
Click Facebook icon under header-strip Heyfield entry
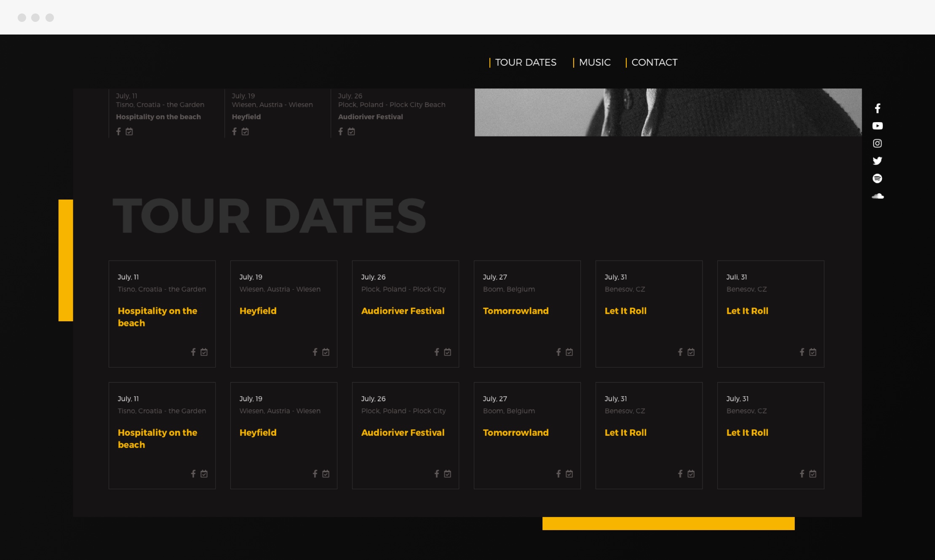235,132
